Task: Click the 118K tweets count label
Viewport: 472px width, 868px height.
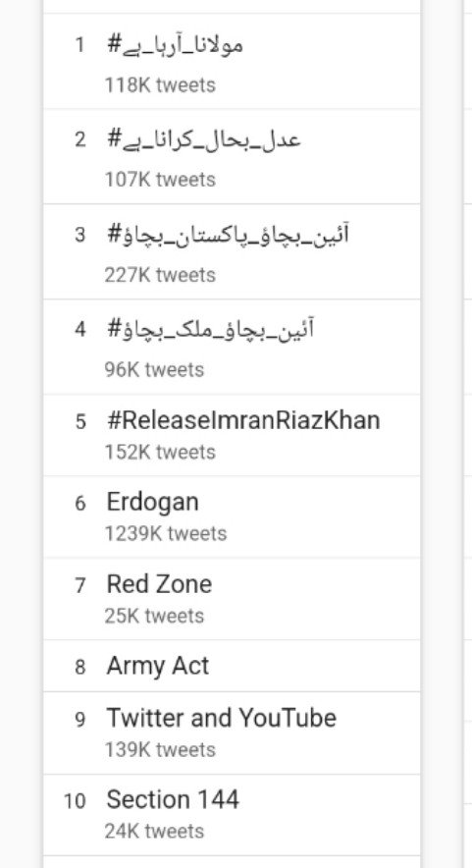Action: point(160,85)
